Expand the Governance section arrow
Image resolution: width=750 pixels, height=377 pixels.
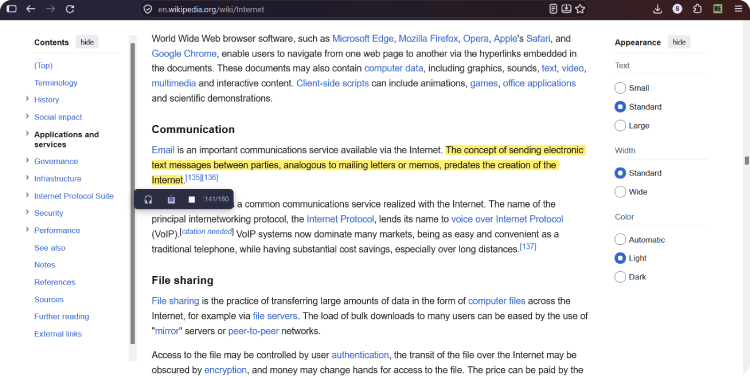(27, 161)
